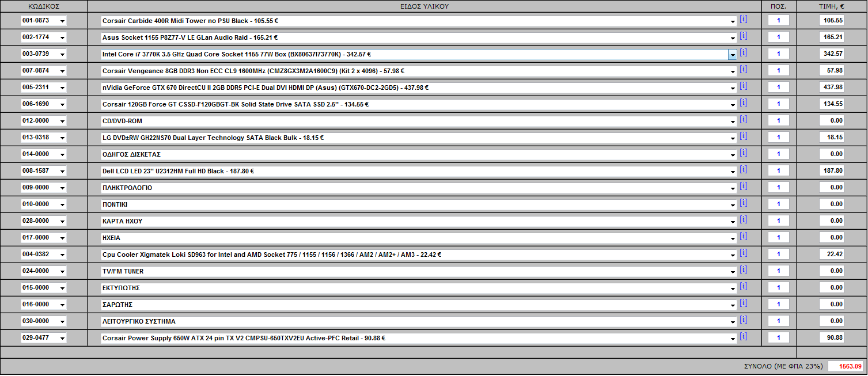Click price field showing 134.55

click(832, 104)
